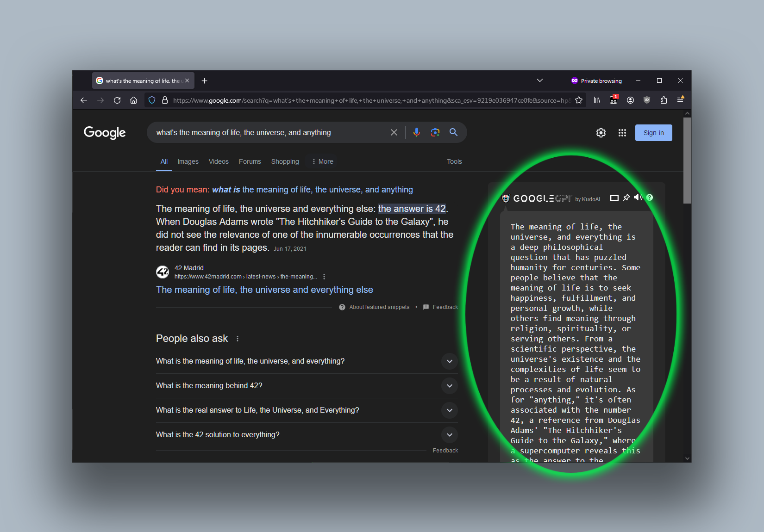Viewport: 764px width, 532px height.
Task: Reload the current Google page
Action: (117, 100)
